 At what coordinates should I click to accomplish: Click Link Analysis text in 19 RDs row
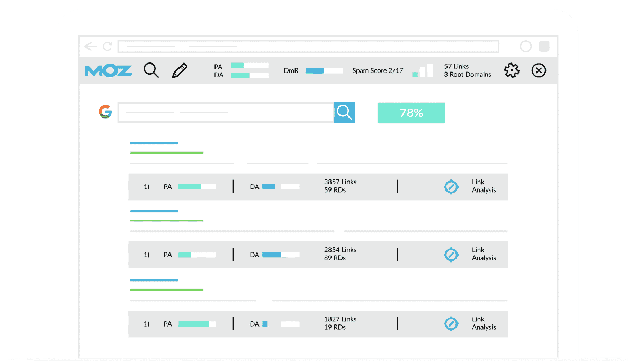(x=484, y=323)
